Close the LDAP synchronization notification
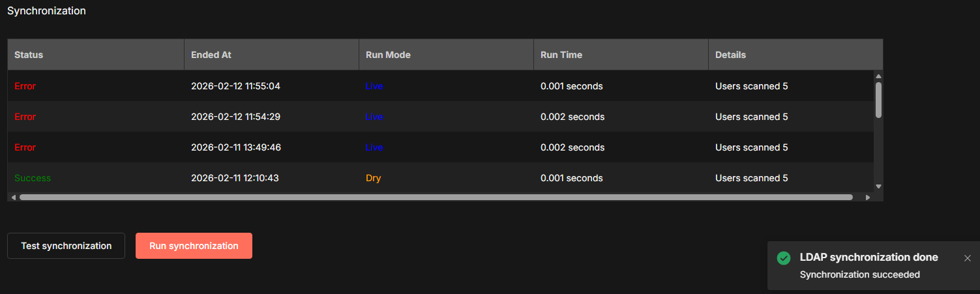The image size is (980, 294). (967, 258)
